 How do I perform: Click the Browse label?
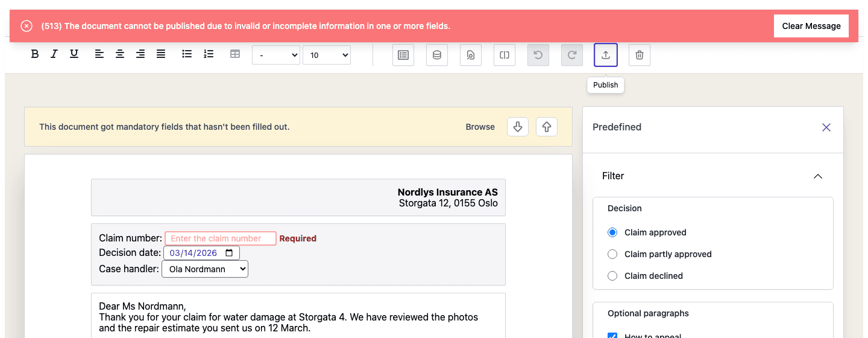(x=480, y=127)
